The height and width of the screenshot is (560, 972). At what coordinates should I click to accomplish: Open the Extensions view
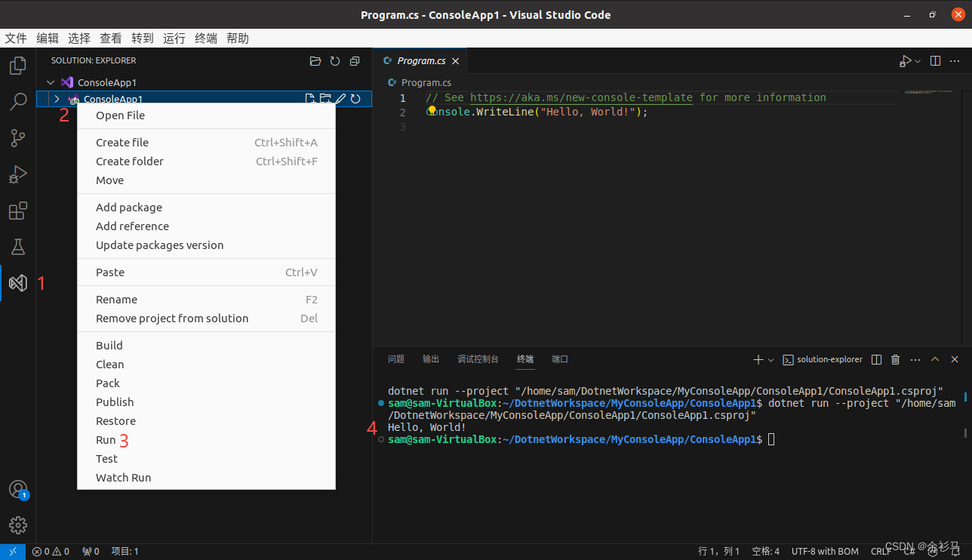(17, 211)
